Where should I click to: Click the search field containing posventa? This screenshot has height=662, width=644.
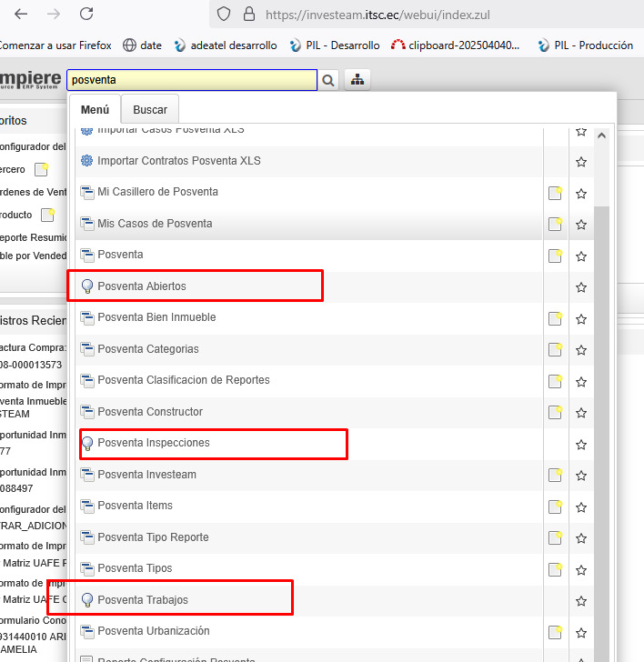[x=191, y=80]
